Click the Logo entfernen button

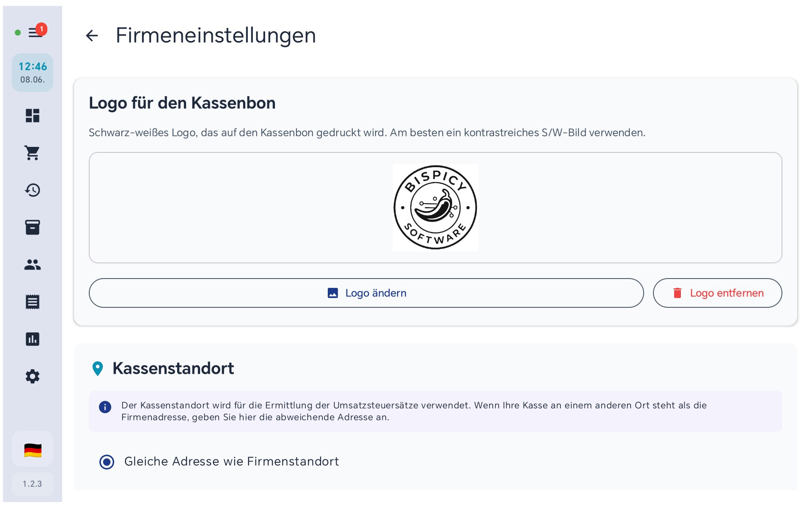pyautogui.click(x=717, y=293)
